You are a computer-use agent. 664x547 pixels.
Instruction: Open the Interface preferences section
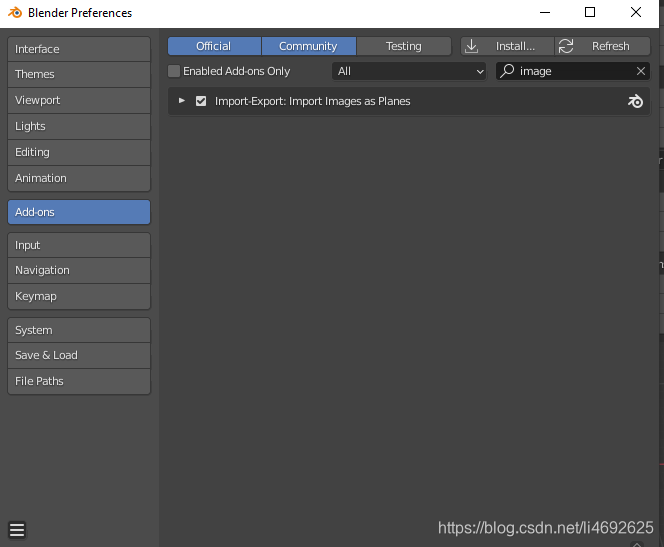pyautogui.click(x=79, y=49)
